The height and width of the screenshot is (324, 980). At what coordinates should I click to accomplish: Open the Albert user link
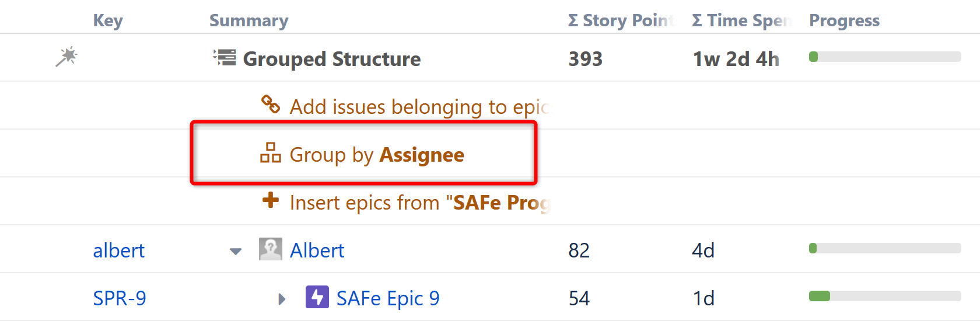click(317, 250)
